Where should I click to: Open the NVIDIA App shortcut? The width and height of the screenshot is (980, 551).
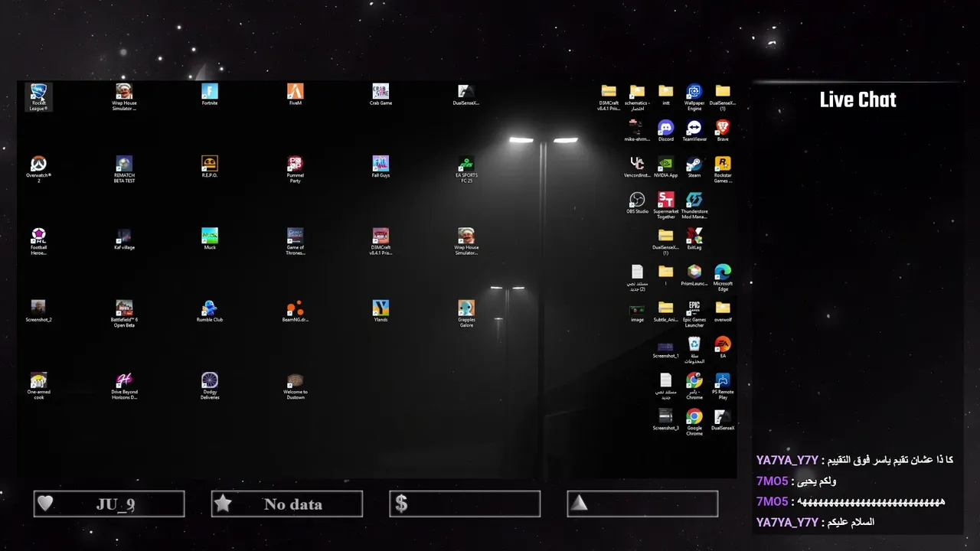pyautogui.click(x=665, y=167)
